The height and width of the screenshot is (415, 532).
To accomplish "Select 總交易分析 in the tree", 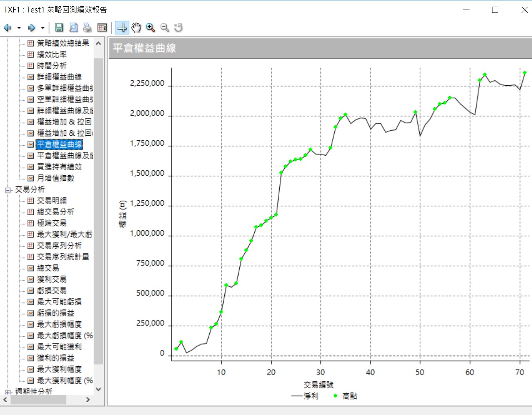I will coord(55,211).
